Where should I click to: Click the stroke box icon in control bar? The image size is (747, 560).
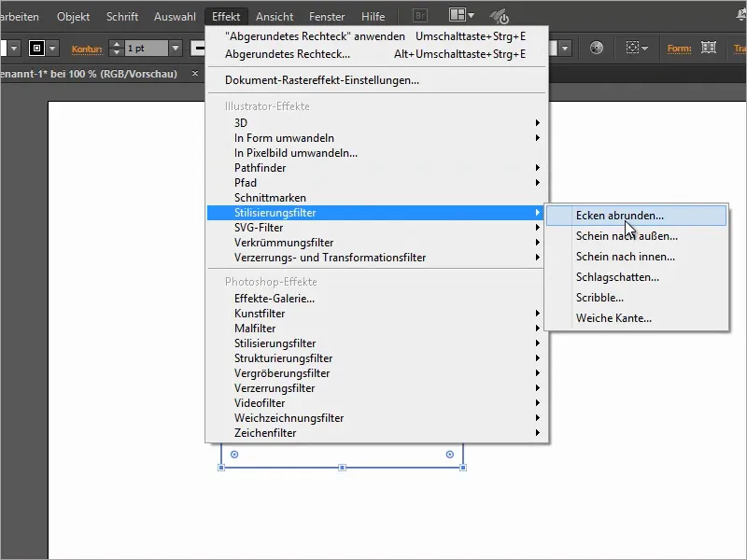tap(36, 49)
